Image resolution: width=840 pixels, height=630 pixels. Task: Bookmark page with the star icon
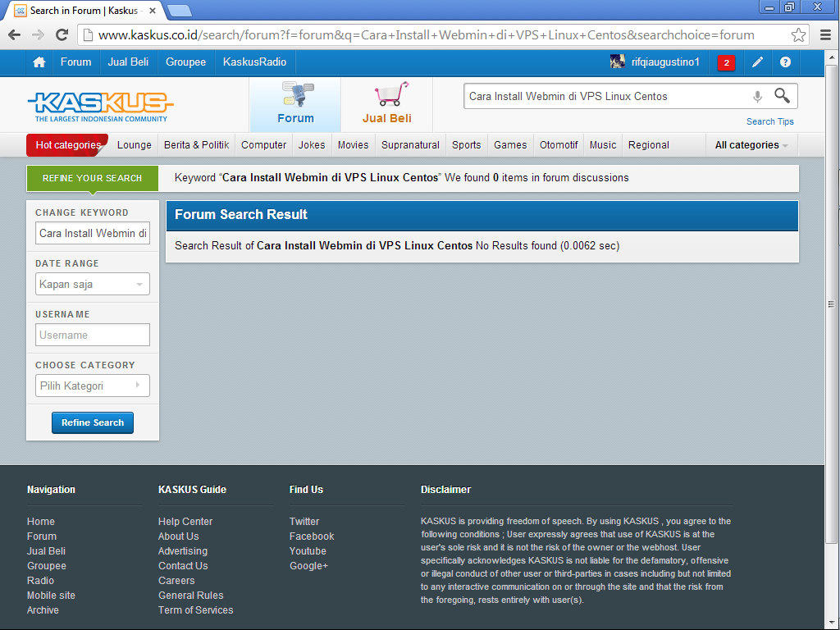pos(798,34)
